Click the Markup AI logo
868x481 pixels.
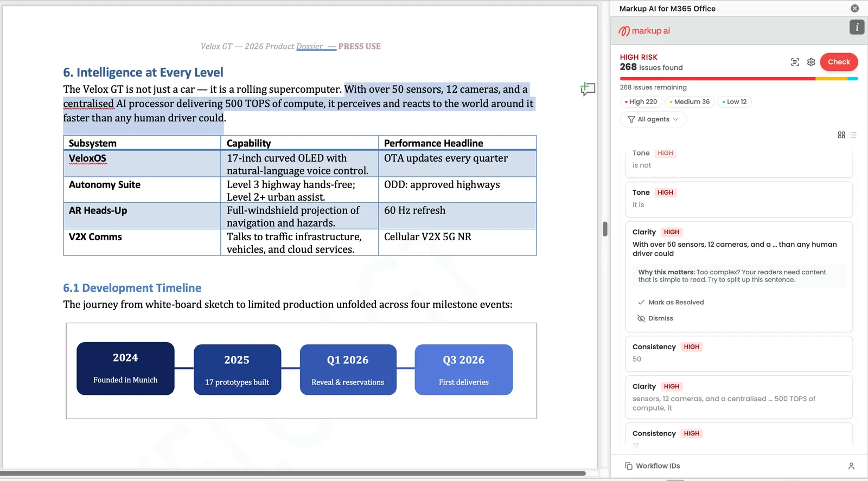pyautogui.click(x=644, y=31)
